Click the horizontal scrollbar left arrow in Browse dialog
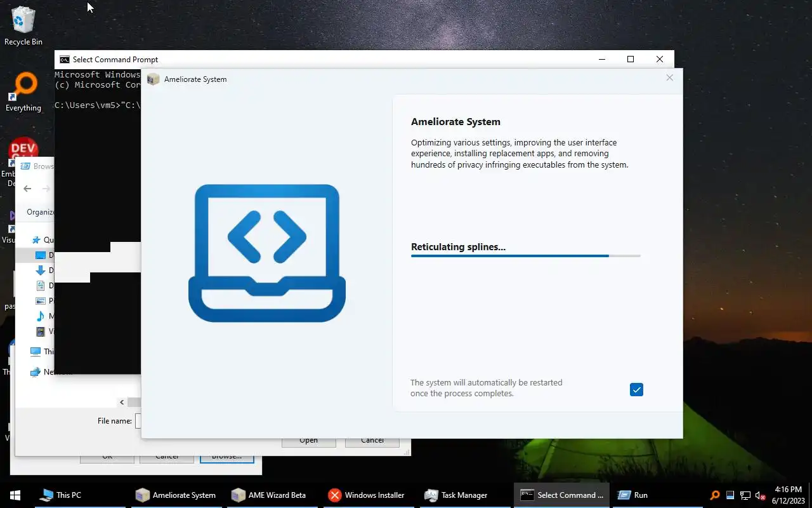 pos(122,402)
